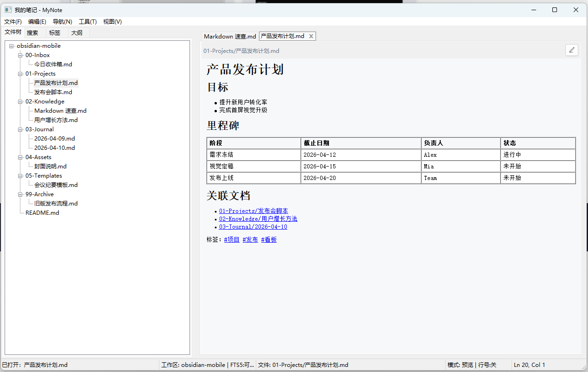Switch to the Markdown 速查.md tab
This screenshot has width=588, height=372.
[x=230, y=36]
